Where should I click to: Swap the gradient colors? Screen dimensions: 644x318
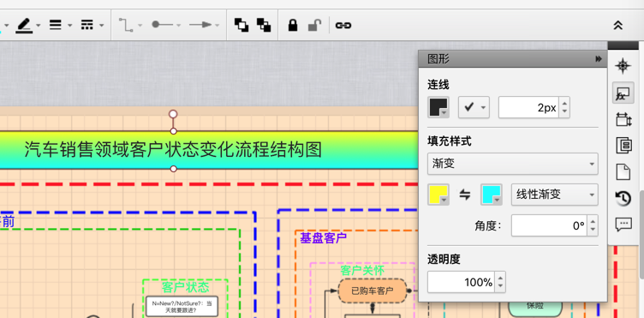point(465,195)
